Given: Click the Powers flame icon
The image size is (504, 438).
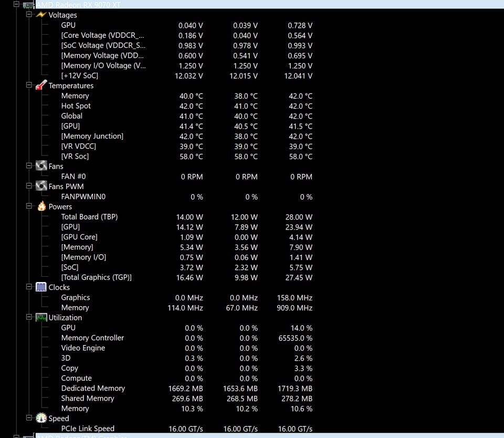Looking at the screenshot, I should 41,206.
